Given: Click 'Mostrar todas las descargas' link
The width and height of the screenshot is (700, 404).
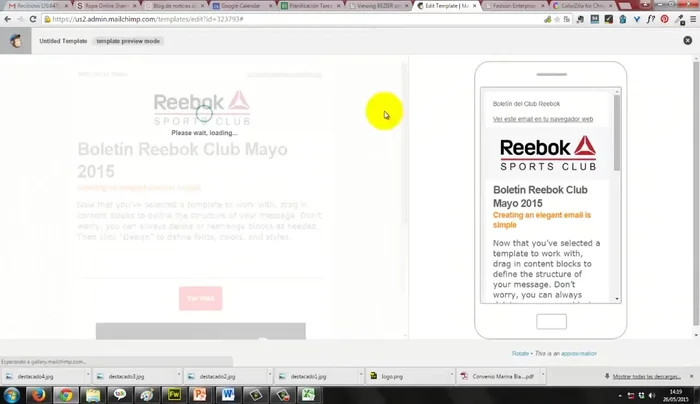Looking at the screenshot, I should [x=646, y=376].
